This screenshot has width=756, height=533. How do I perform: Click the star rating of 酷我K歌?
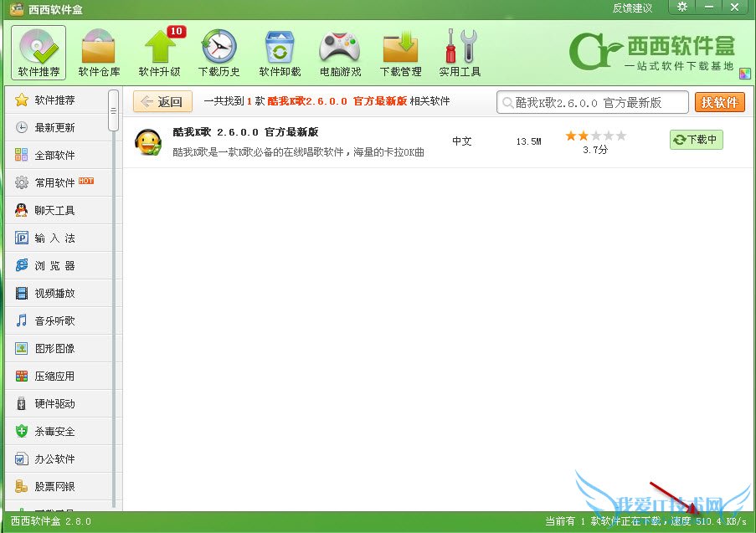tap(595, 136)
